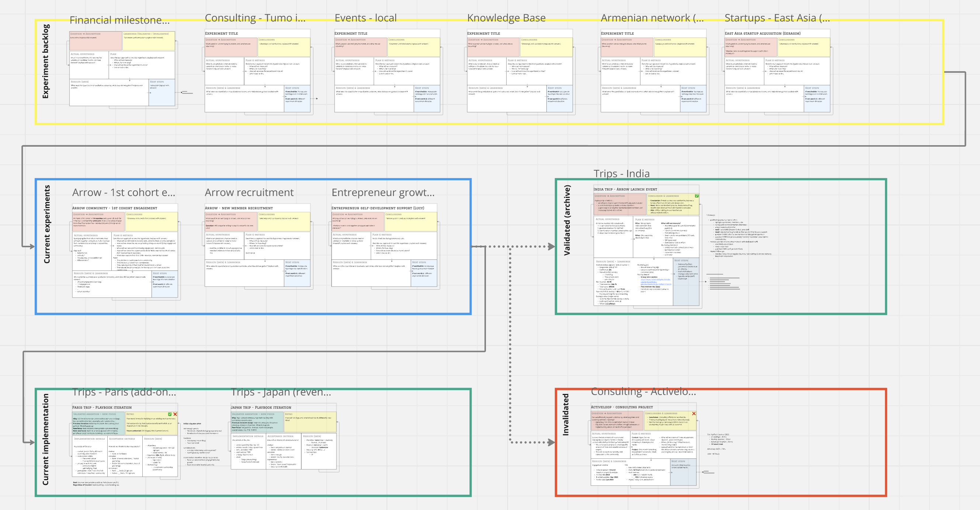The image size is (980, 510).
Task: Select India trip Plan & Metrics box
Action: 667,237
